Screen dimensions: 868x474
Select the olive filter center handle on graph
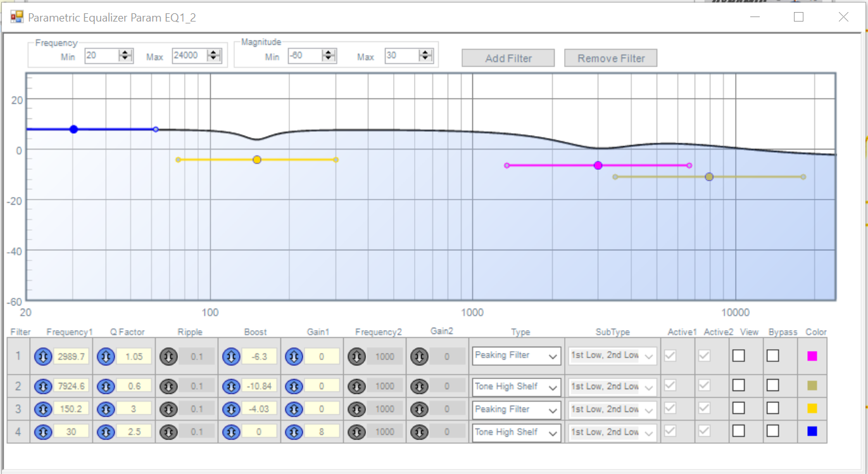pos(709,177)
